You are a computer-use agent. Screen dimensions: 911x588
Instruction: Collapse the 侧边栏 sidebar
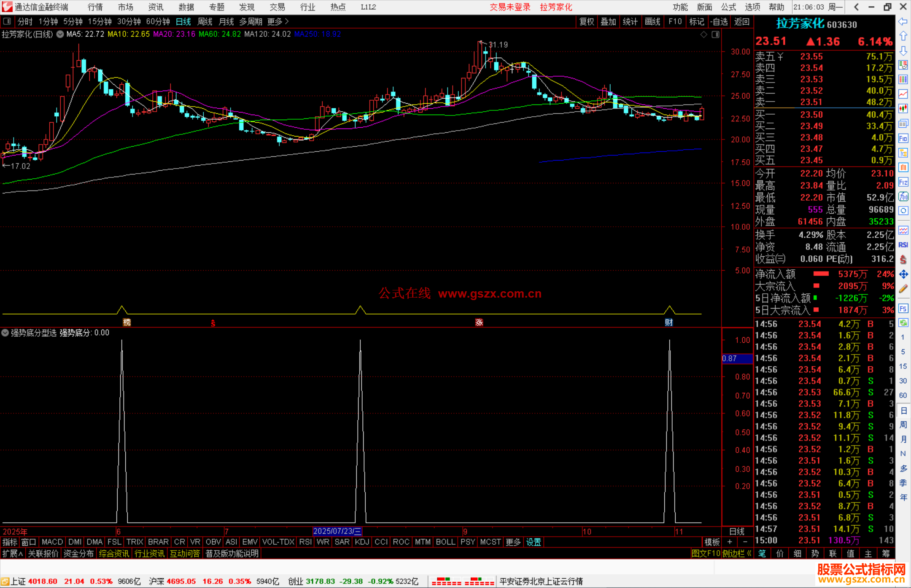(737, 553)
